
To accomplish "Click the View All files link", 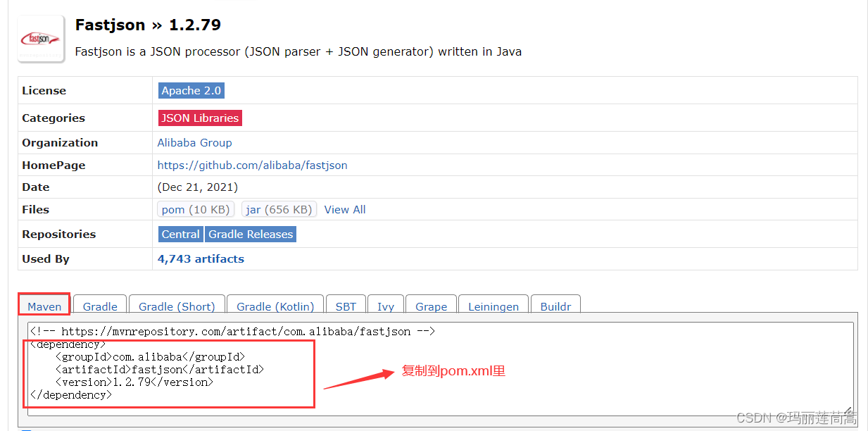I will point(345,209).
